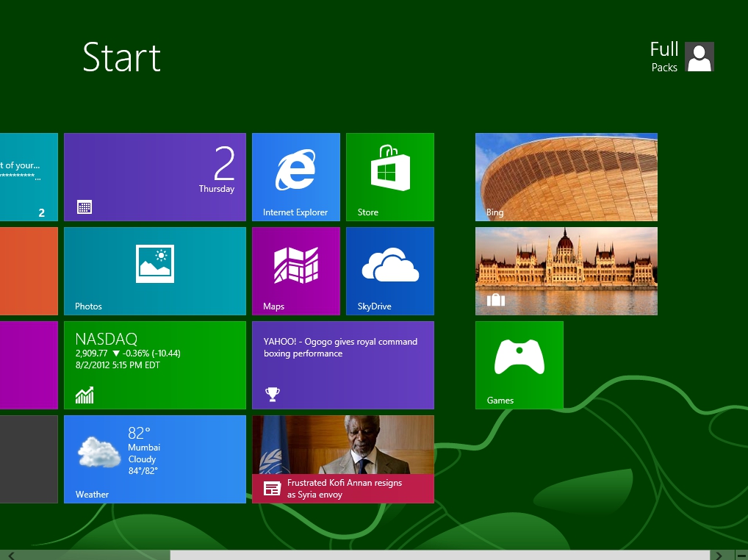Click the calendar grid icon
The width and height of the screenshot is (748, 560).
[84, 207]
